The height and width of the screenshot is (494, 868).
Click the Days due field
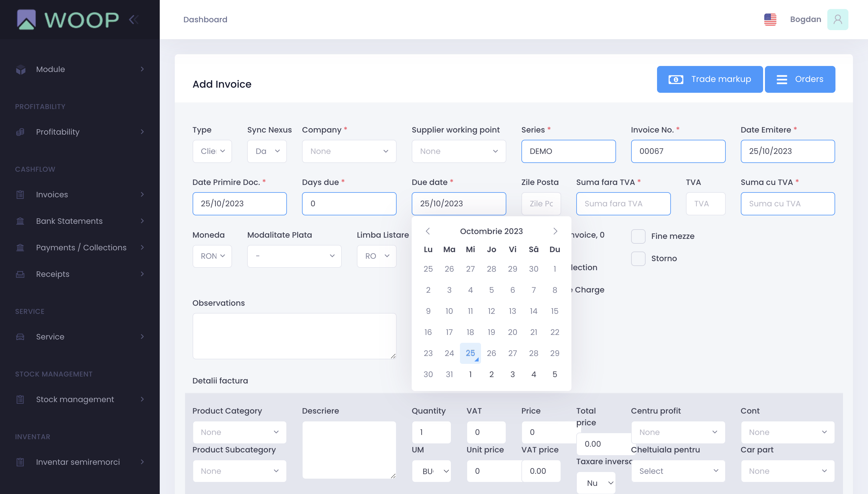tap(349, 204)
